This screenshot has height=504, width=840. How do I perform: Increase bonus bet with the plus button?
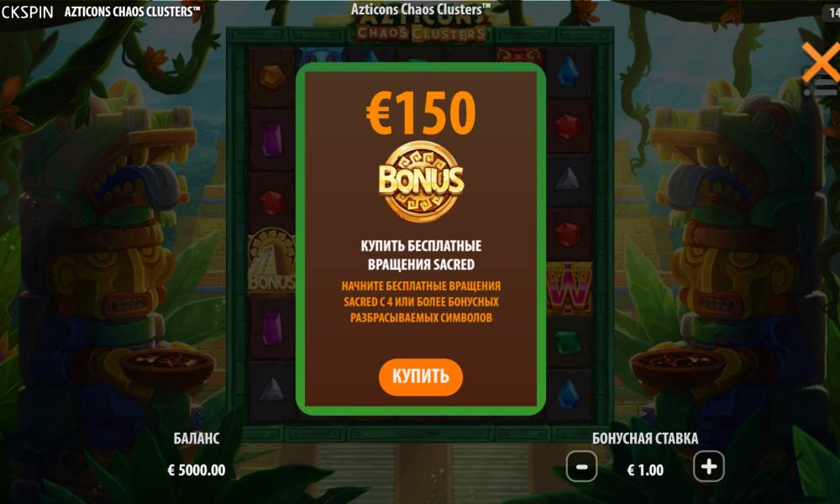709,467
